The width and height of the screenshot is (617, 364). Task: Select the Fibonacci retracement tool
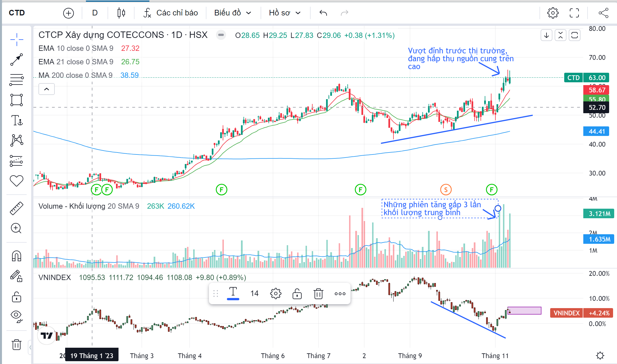point(16,80)
